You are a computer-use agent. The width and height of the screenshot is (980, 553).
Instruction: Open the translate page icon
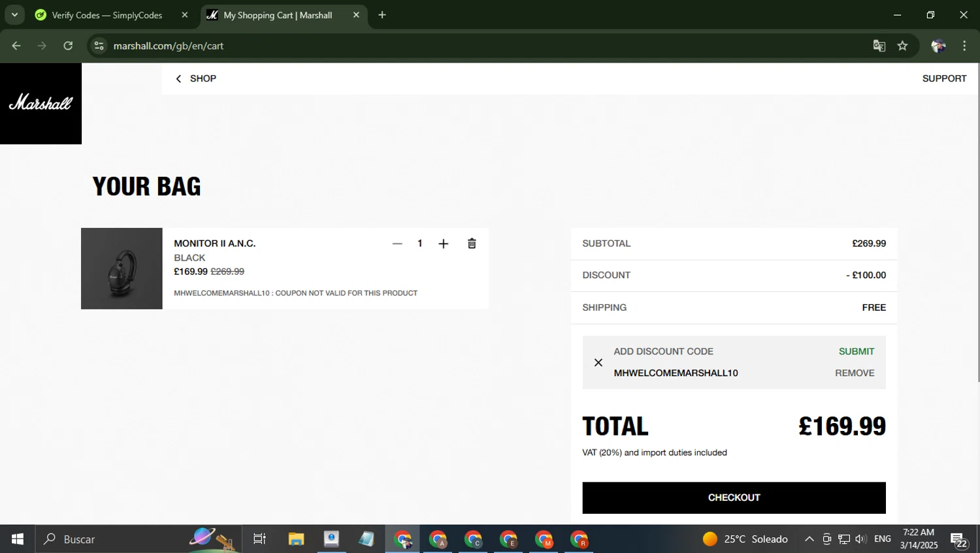pyautogui.click(x=879, y=46)
